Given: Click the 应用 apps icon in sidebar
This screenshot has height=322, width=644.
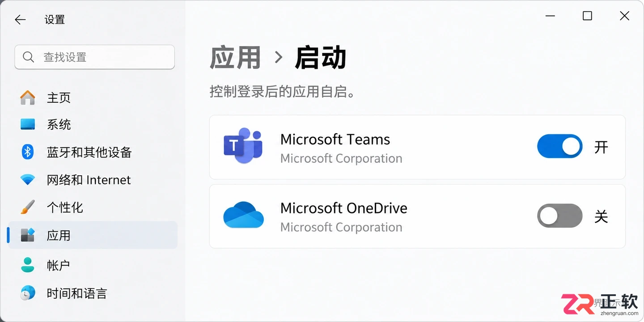Looking at the screenshot, I should (28, 235).
